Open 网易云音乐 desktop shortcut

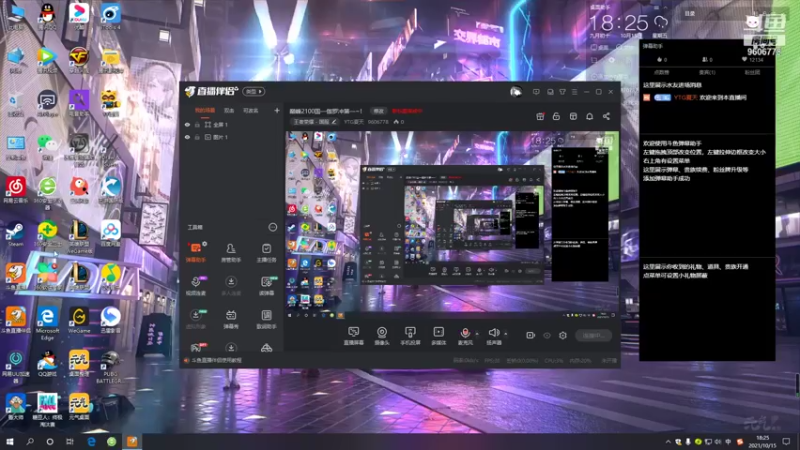15,191
